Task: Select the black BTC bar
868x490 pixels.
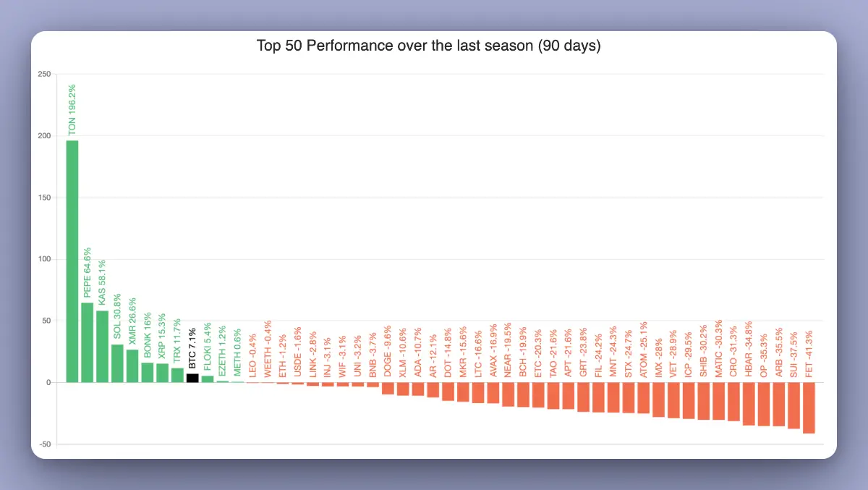Action: point(192,378)
